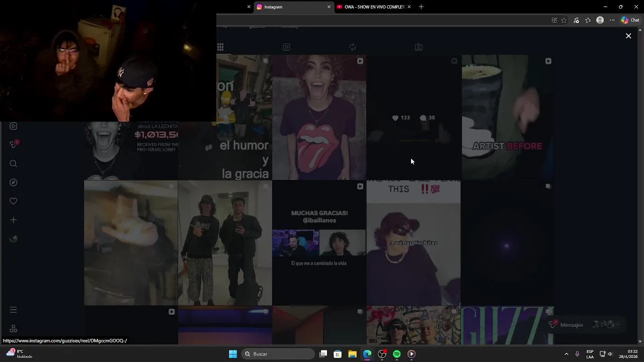Image resolution: width=644 pixels, height=362 pixels.
Task: Create new post with plus icon
Action: (14, 220)
